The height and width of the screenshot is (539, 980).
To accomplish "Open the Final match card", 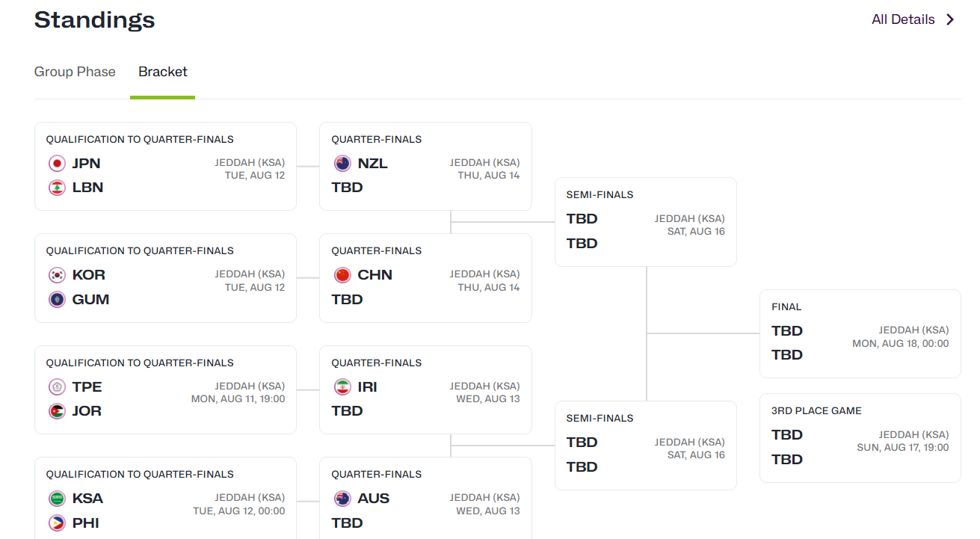I will 860,333.
